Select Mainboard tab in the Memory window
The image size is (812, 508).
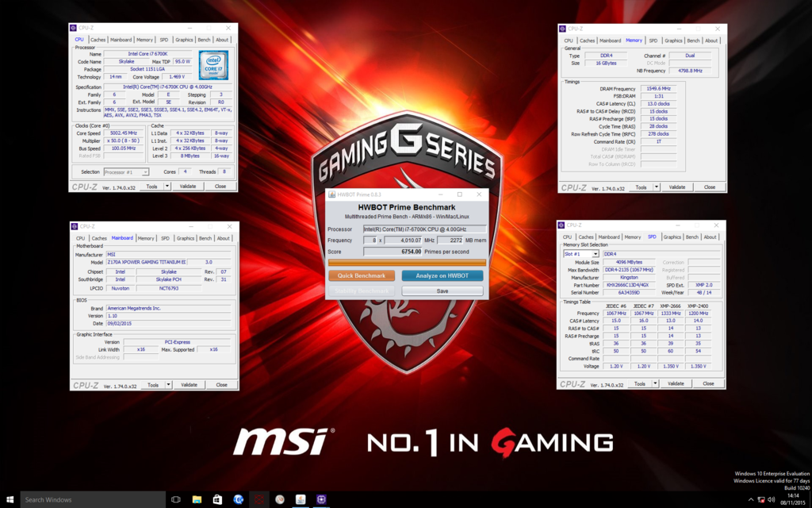pos(610,40)
